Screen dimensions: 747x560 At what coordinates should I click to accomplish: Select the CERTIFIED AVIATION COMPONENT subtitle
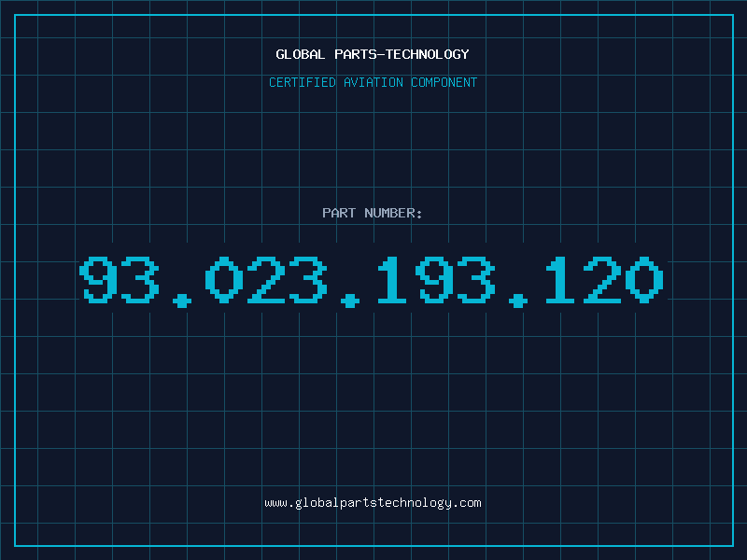point(373,82)
